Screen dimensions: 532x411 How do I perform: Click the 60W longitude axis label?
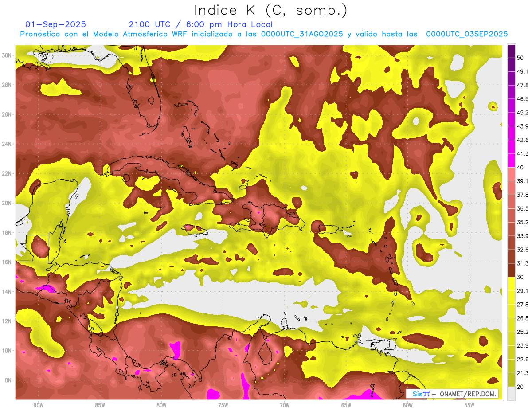coord(408,405)
